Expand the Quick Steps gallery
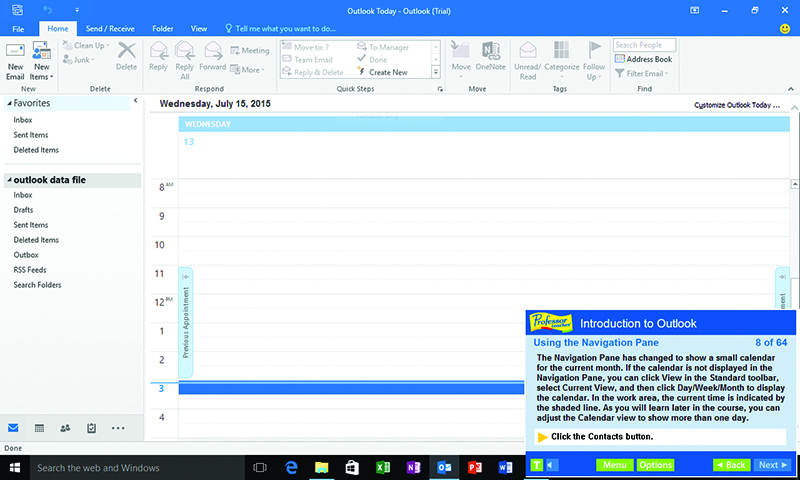Viewport: 800px width, 480px height. coord(436,72)
